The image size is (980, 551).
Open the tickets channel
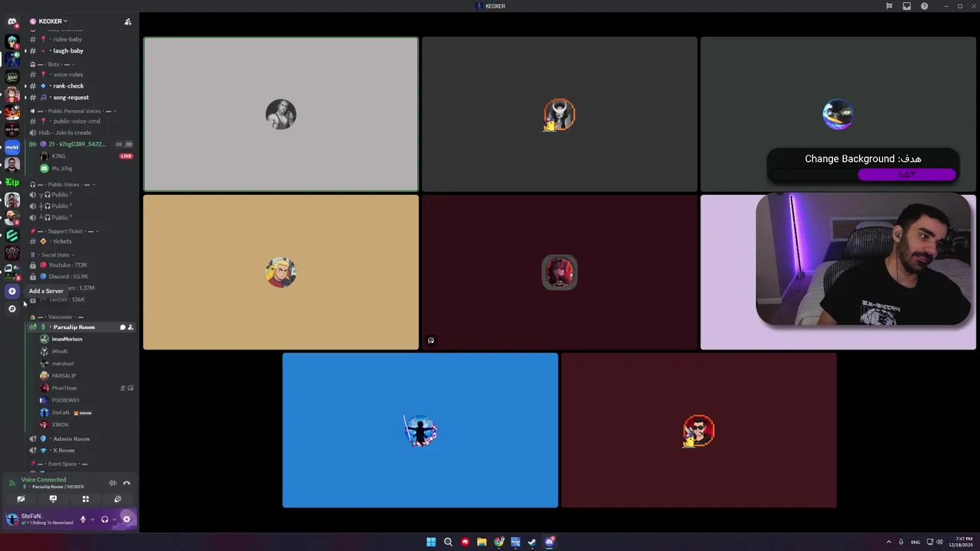point(62,241)
